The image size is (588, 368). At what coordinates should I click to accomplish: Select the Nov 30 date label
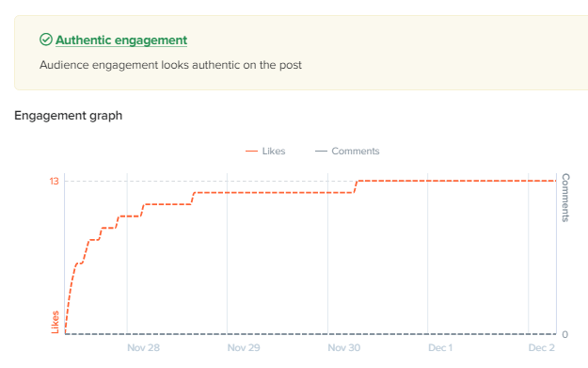point(344,347)
